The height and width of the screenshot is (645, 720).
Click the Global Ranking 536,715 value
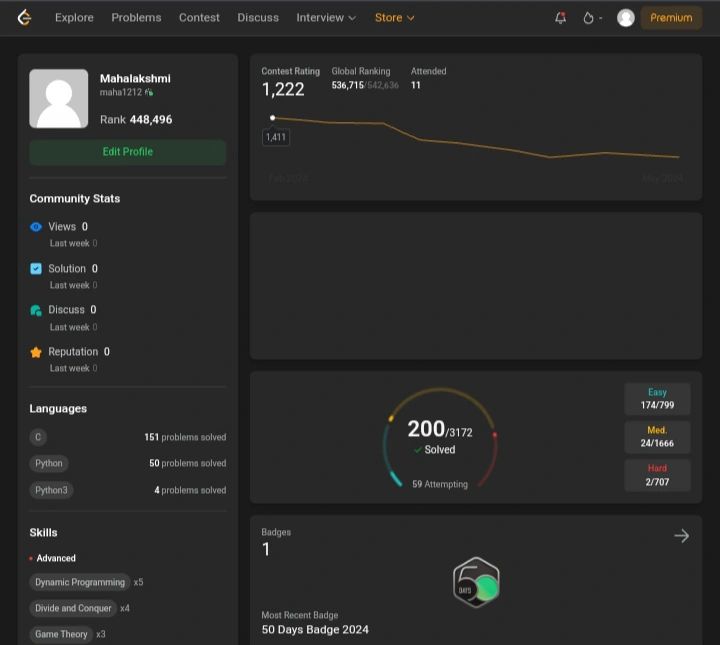348,85
